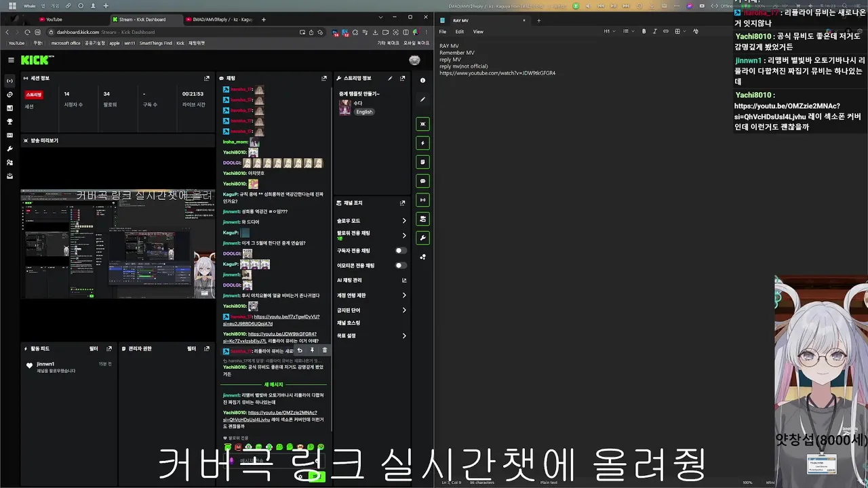Viewport: 868px width, 488px height.
Task: Expand slow mode settings
Action: [372, 220]
